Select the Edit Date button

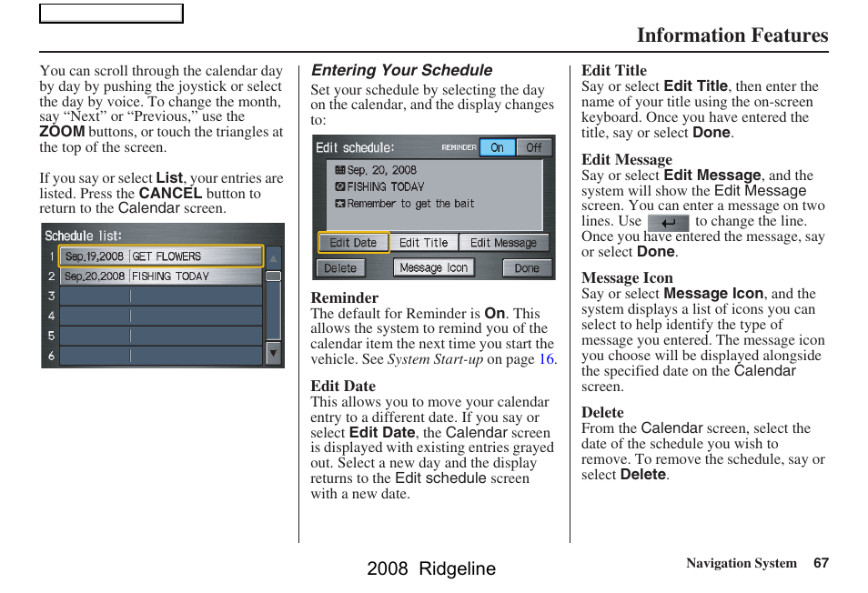(353, 243)
